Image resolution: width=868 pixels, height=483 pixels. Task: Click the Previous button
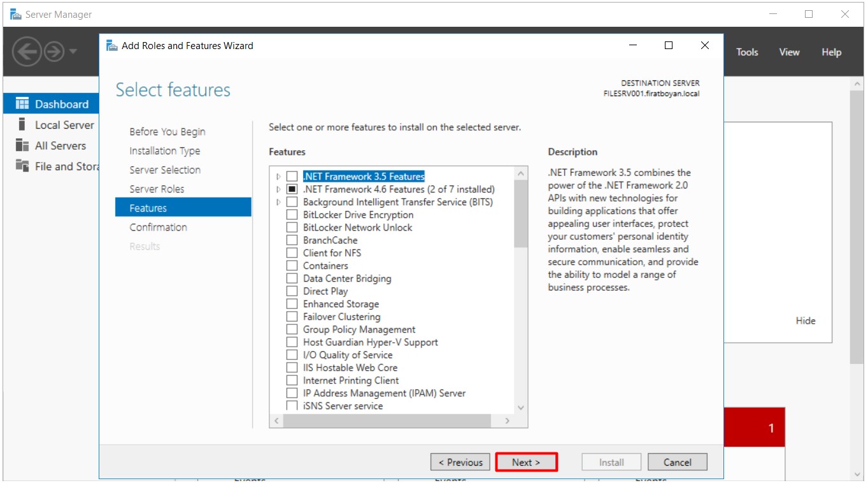pyautogui.click(x=460, y=463)
